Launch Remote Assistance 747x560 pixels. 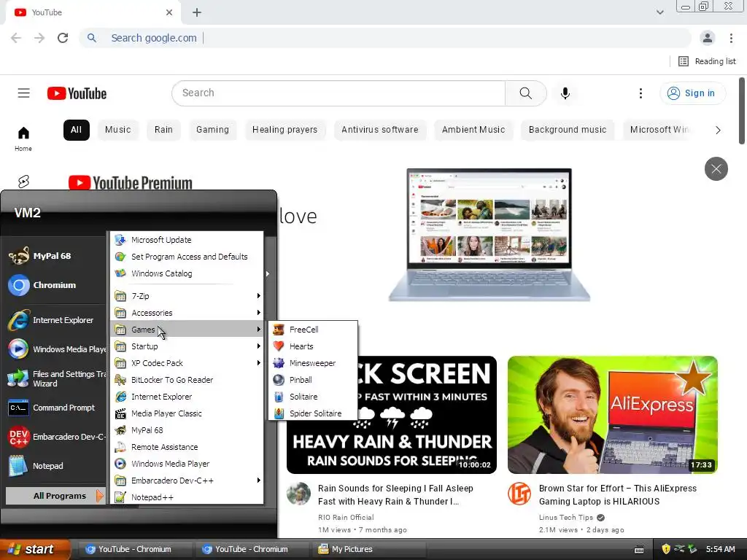tap(187, 447)
